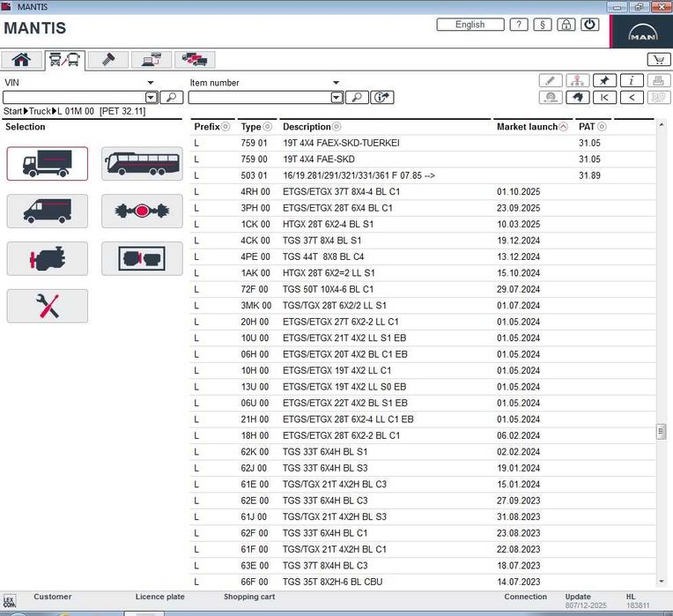The image size is (673, 616).
Task: Search item number magnifier button
Action: click(357, 98)
